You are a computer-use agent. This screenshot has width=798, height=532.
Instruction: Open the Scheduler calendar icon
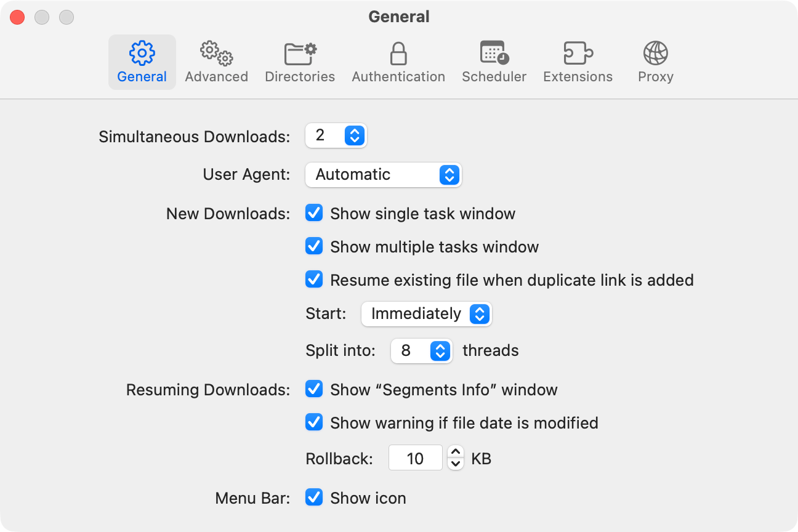click(494, 54)
